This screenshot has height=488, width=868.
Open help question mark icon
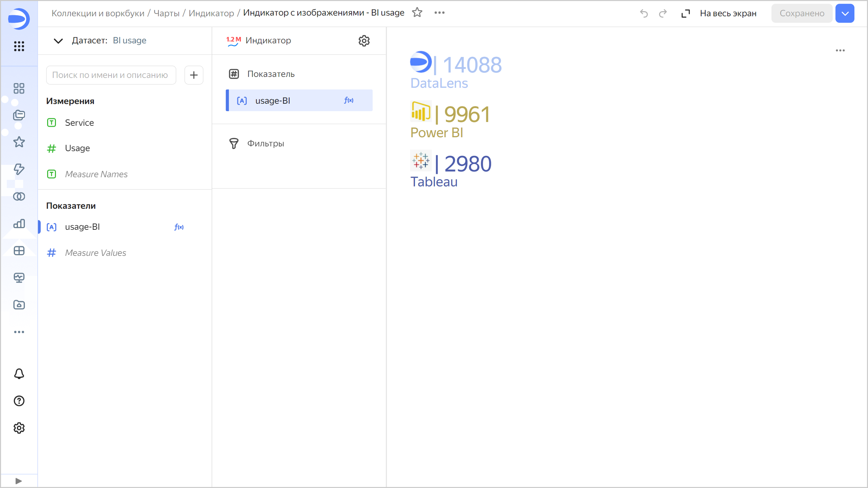(19, 401)
